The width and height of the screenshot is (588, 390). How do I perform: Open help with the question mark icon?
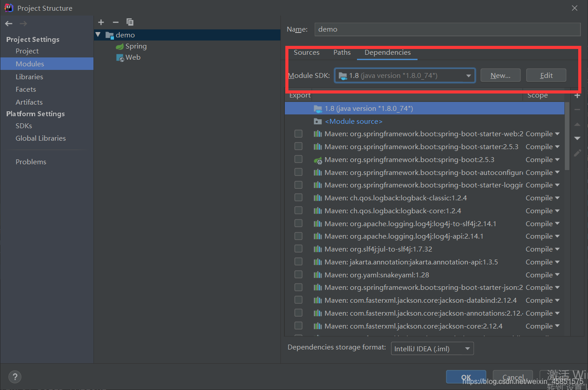15,377
